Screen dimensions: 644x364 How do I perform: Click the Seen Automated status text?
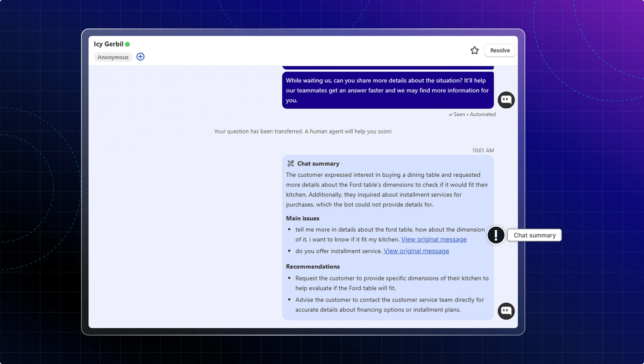(x=472, y=114)
